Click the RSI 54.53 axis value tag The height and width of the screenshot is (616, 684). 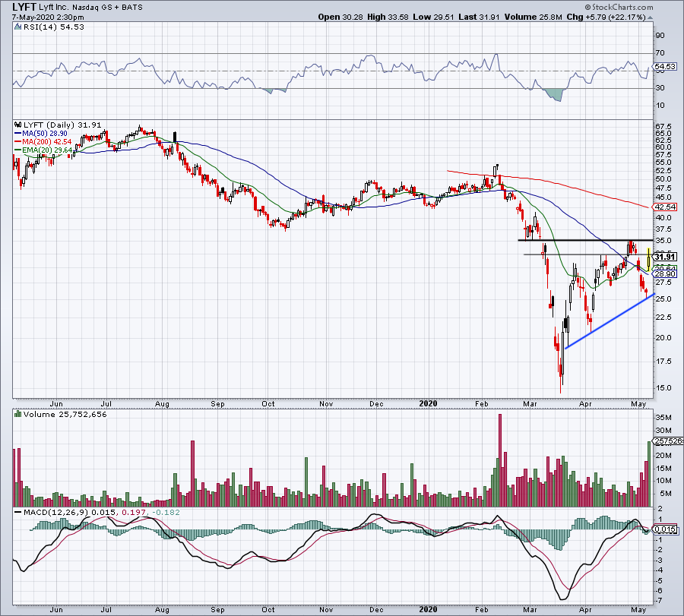[664, 67]
